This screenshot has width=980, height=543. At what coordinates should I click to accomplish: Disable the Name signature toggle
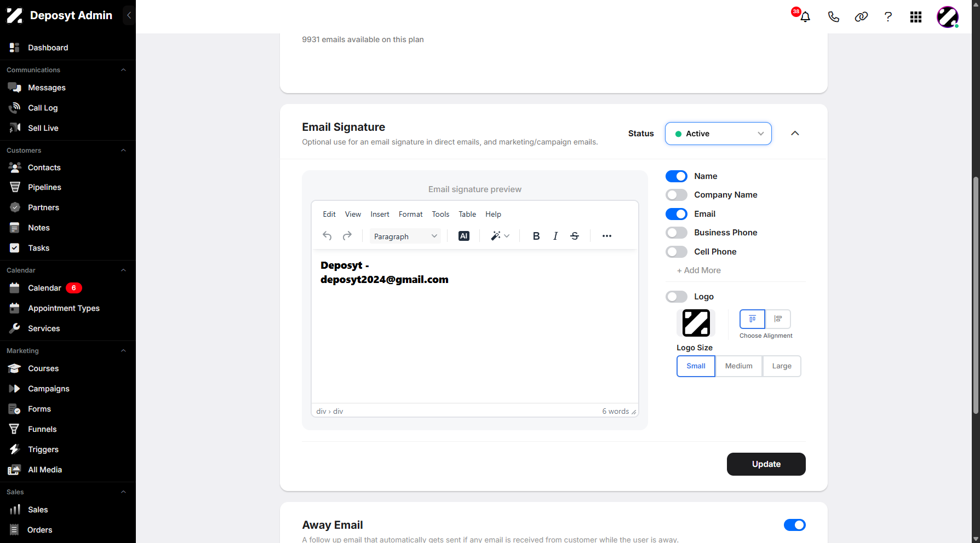click(x=677, y=176)
